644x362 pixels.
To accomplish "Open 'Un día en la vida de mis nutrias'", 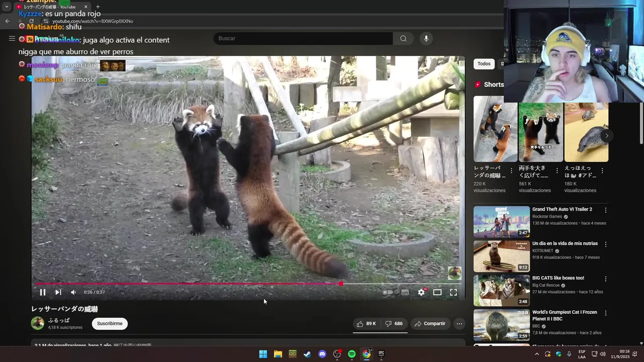I will 565,243.
